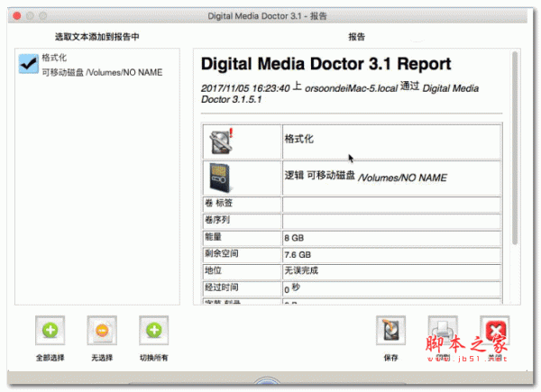This screenshot has height=392, width=541.
Task: Click the 卷 标签 row label
Action: 218,203
